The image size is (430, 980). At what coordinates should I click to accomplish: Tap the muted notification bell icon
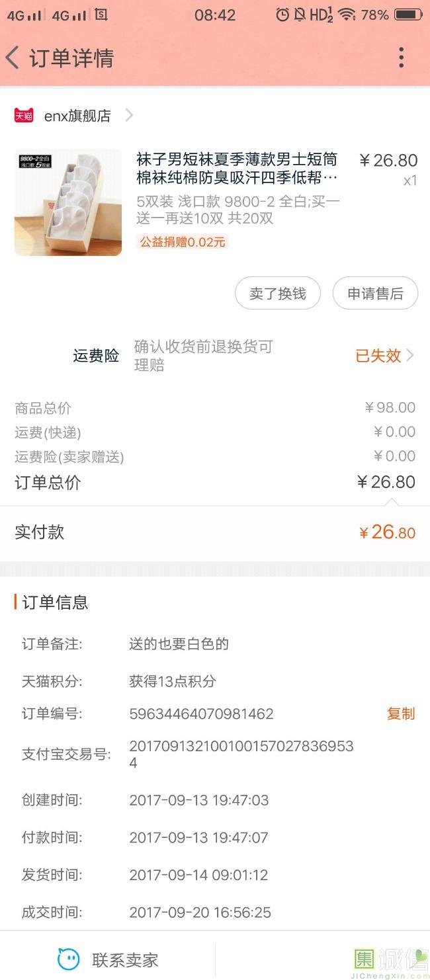[x=300, y=15]
